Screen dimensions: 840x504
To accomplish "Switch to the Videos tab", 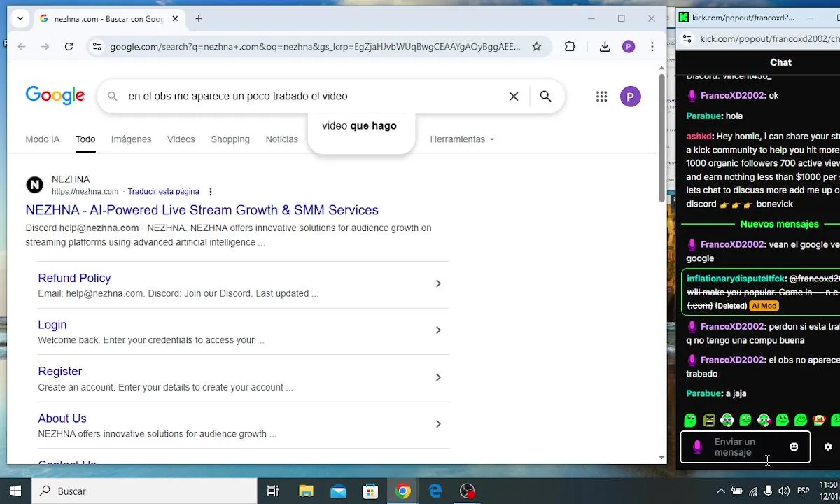I will point(181,139).
